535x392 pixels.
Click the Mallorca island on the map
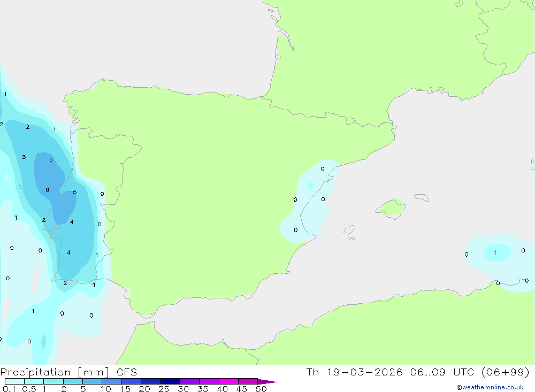(392, 208)
